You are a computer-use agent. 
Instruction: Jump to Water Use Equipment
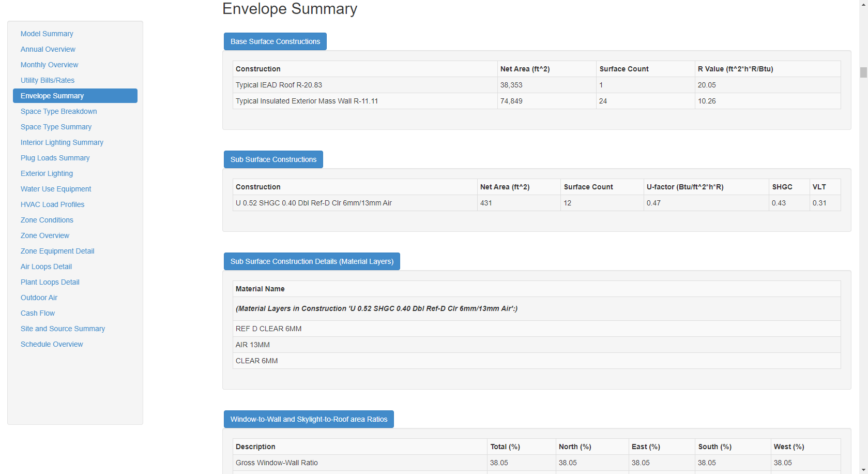tap(56, 189)
